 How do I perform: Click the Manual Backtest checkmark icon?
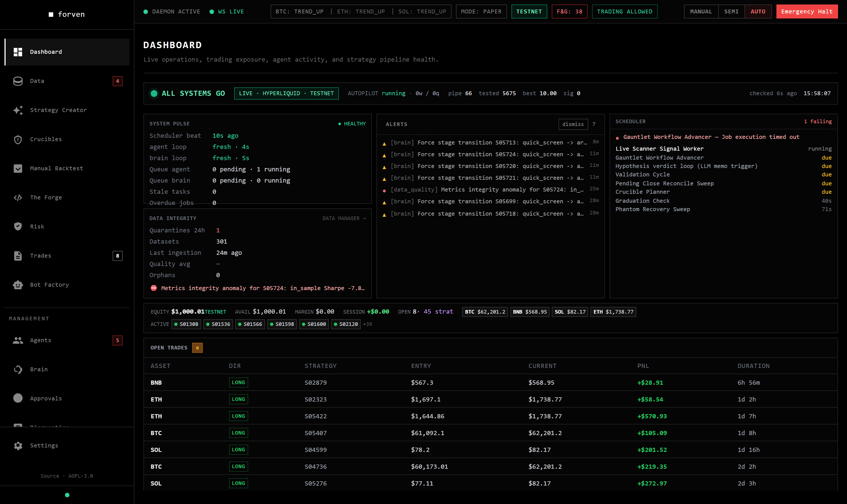tap(18, 169)
